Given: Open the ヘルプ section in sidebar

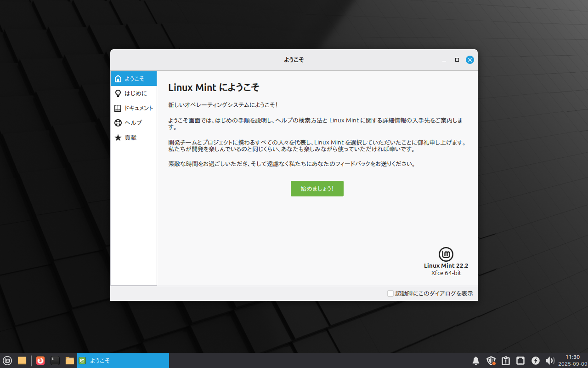Looking at the screenshot, I should tap(134, 123).
